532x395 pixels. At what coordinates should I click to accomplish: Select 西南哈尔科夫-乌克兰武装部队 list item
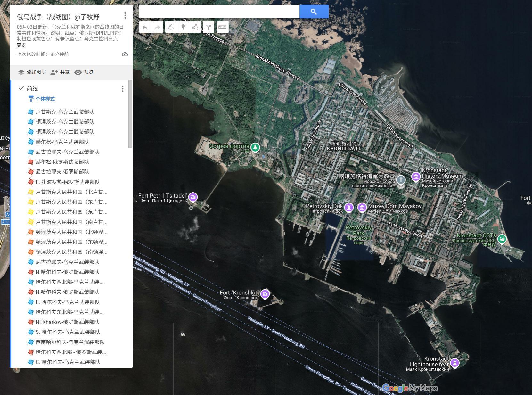[x=70, y=342]
